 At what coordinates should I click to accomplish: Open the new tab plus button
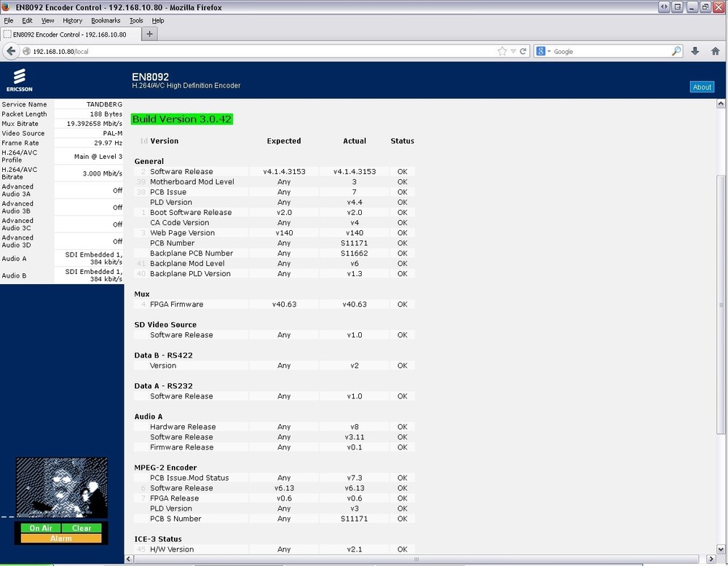coord(149,34)
